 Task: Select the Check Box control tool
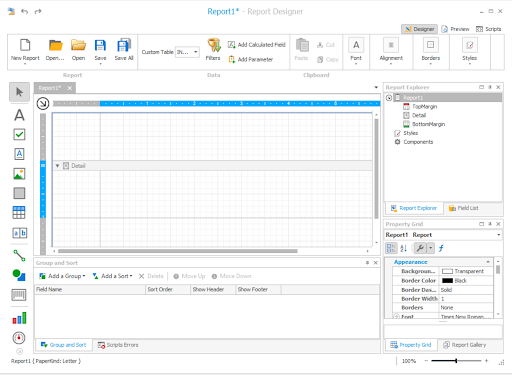pyautogui.click(x=19, y=134)
